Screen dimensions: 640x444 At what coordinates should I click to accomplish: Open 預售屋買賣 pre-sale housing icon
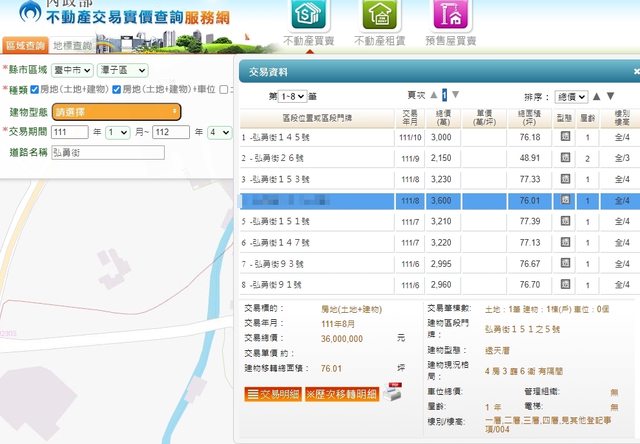(x=450, y=20)
